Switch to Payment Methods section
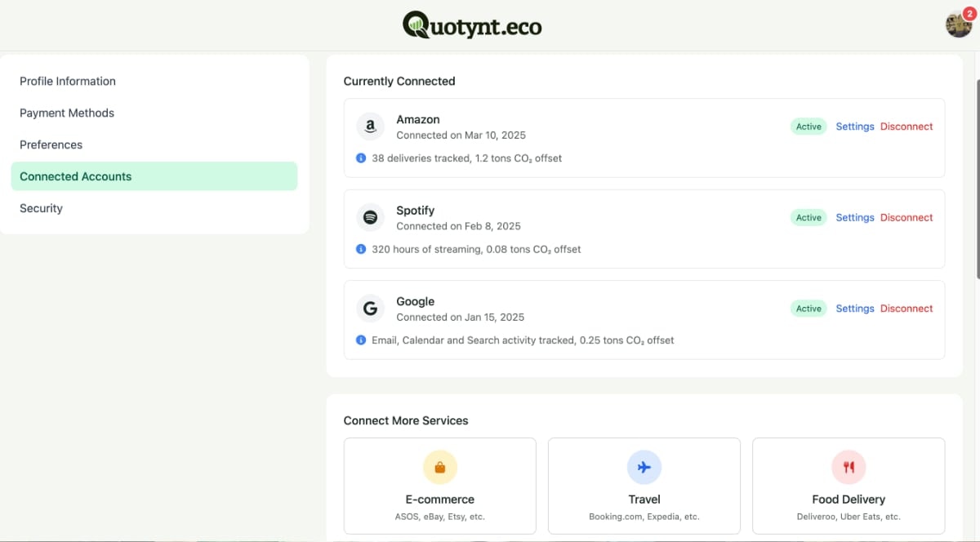Image resolution: width=980 pixels, height=542 pixels. [x=66, y=113]
